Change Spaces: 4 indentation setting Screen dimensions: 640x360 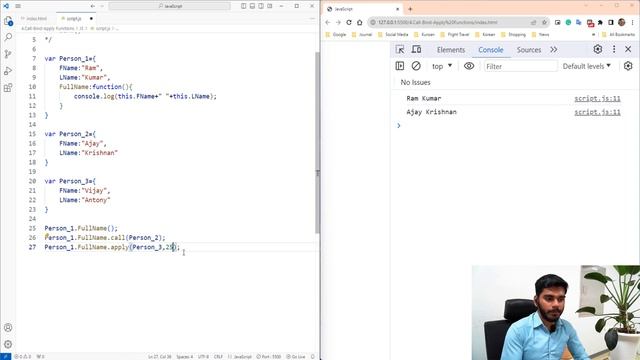coord(184,357)
